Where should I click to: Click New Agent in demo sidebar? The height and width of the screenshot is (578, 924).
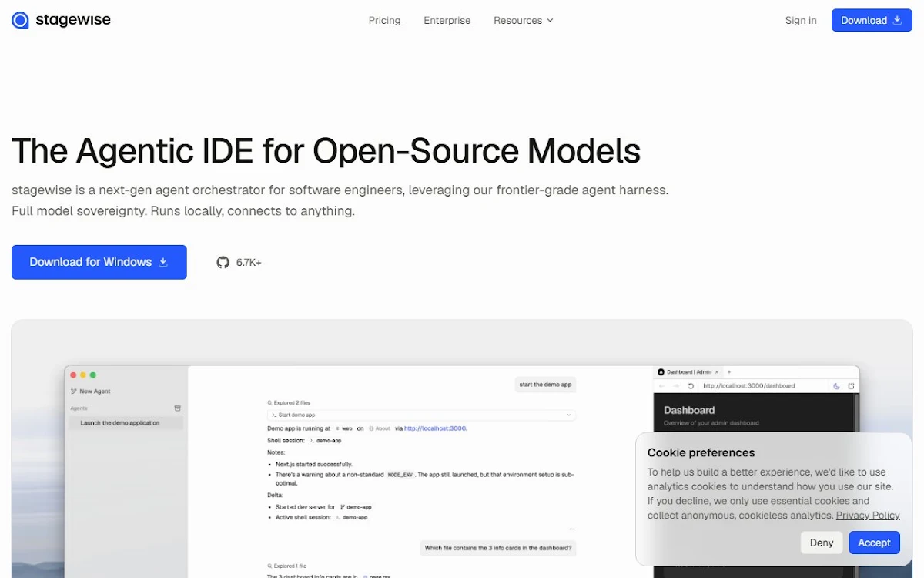[91, 391]
